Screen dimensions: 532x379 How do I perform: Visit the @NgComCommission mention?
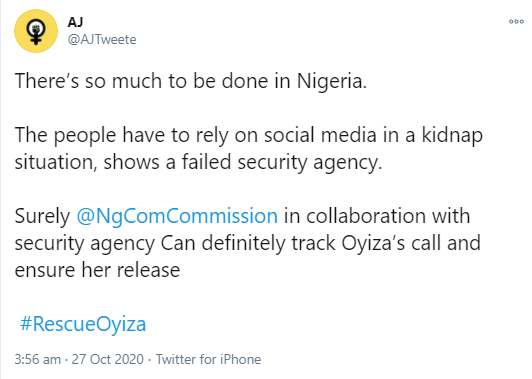[x=177, y=216]
